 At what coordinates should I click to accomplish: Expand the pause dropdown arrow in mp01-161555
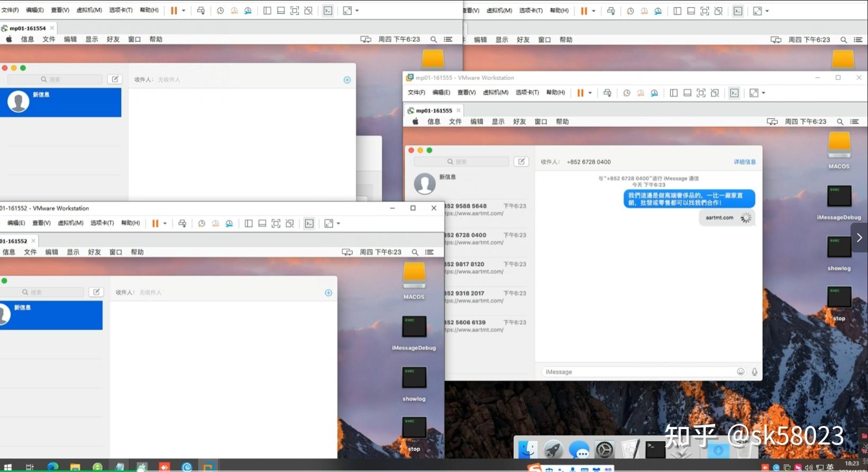click(590, 93)
